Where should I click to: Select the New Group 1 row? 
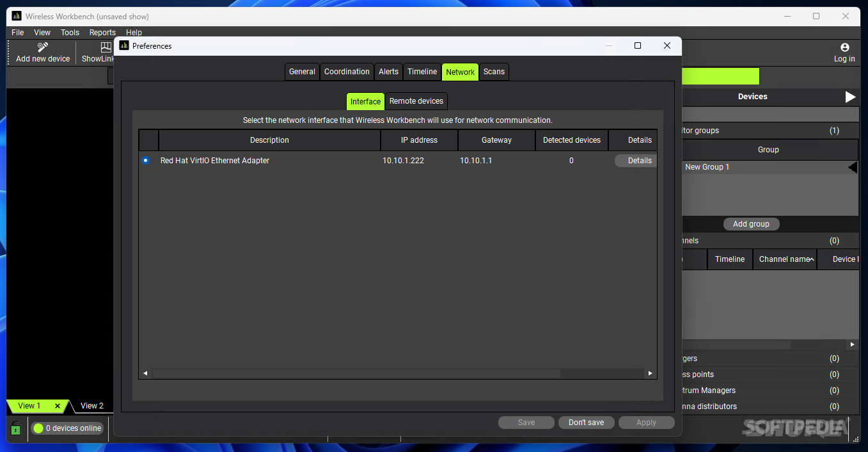(770, 167)
